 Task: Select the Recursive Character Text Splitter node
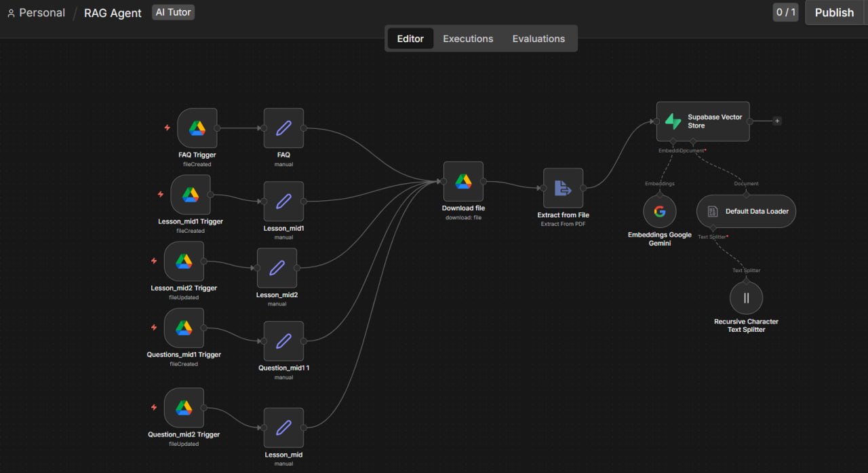746,298
